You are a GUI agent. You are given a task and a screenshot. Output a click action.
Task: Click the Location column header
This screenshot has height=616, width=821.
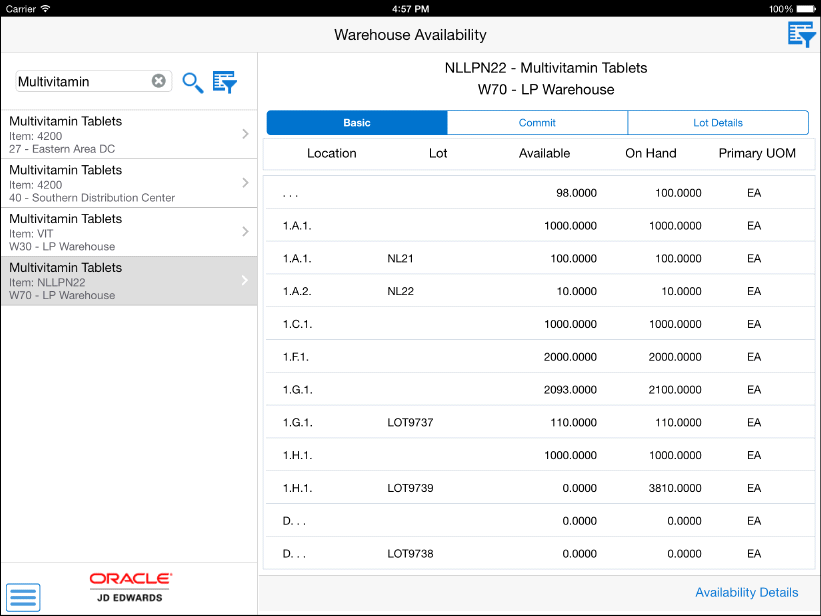click(x=331, y=153)
